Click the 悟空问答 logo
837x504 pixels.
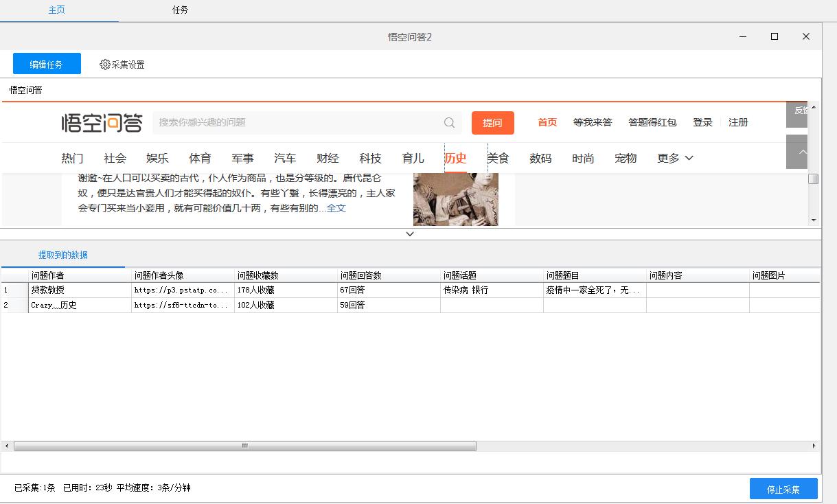101,122
